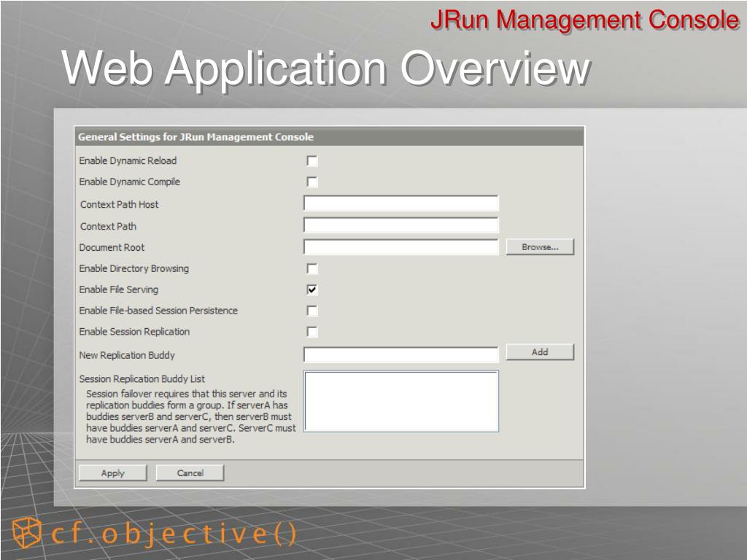Click the 'JRun Management Console' heading
The width and height of the screenshot is (747, 560).
click(x=585, y=20)
